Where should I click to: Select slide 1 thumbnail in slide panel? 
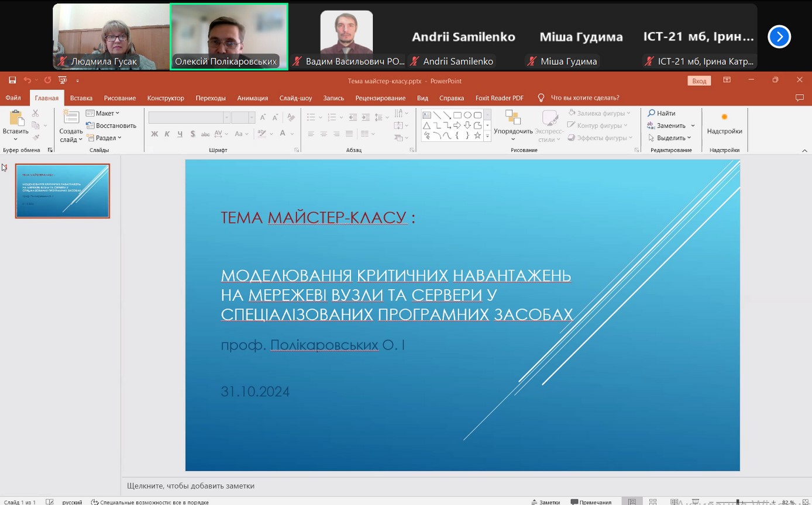click(63, 191)
